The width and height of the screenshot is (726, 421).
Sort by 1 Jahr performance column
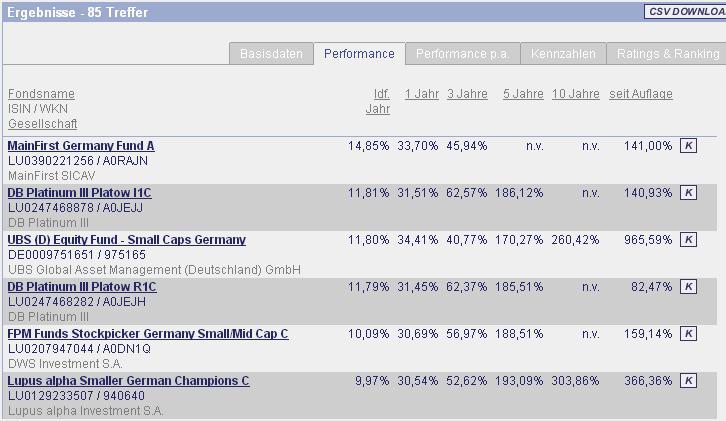tap(421, 94)
